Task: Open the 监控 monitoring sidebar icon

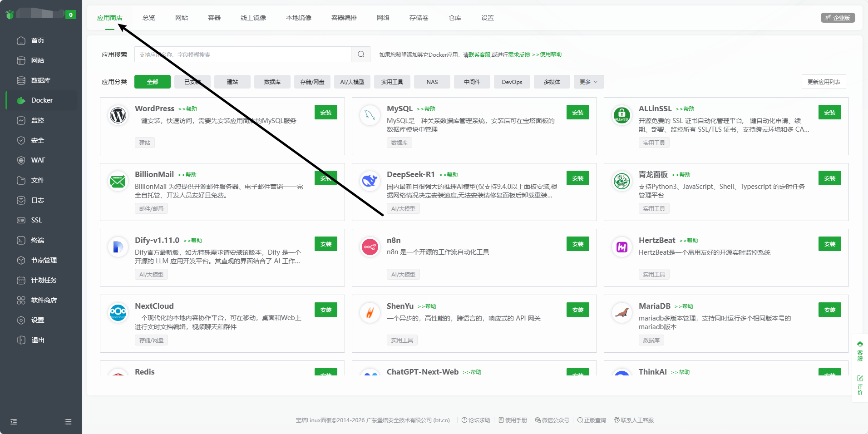Action: tap(21, 120)
